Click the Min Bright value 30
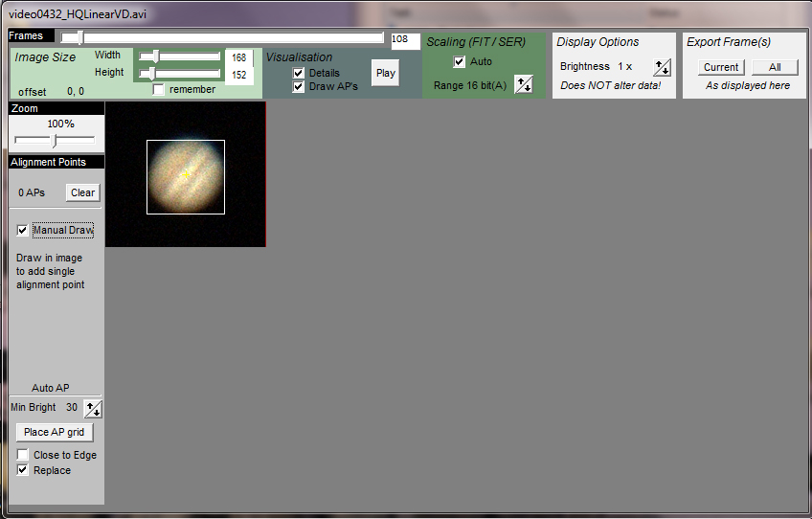 [72, 407]
